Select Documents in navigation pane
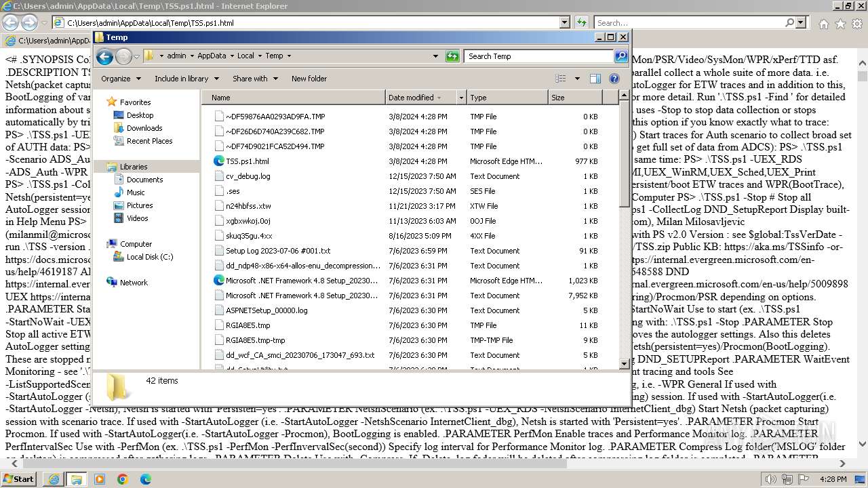Screen dimensions: 868x488 point(144,180)
